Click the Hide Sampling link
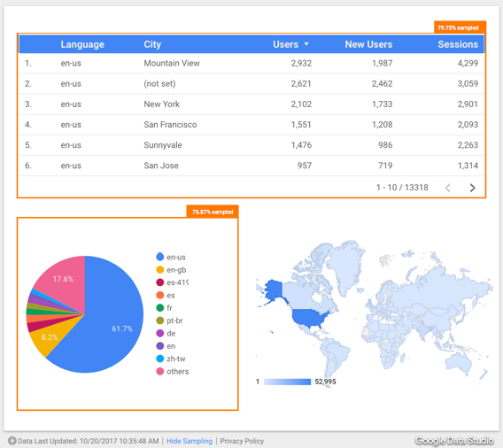Viewport: 503px width, 448px height. (x=190, y=441)
